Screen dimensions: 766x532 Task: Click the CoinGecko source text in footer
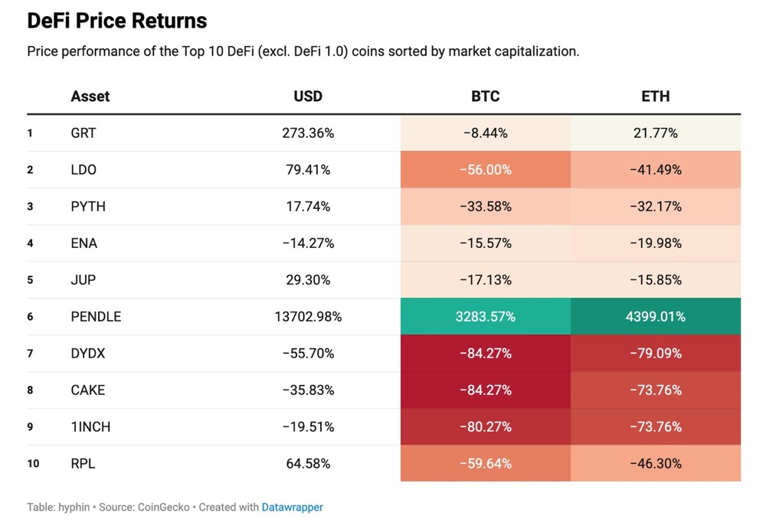tap(165, 507)
